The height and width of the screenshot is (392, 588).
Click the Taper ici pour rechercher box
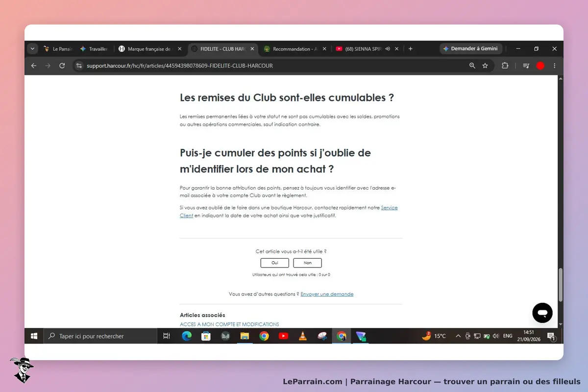point(100,336)
